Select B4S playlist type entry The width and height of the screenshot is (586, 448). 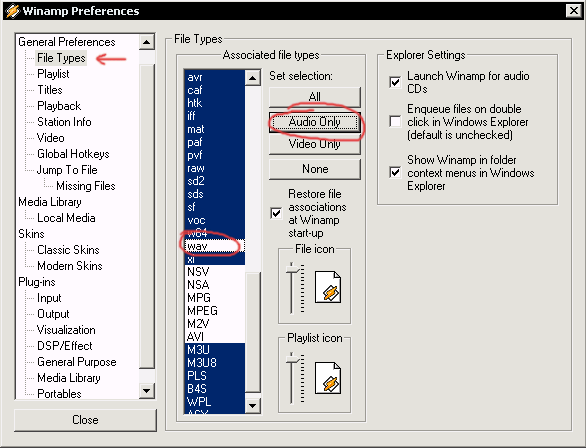tap(215, 389)
